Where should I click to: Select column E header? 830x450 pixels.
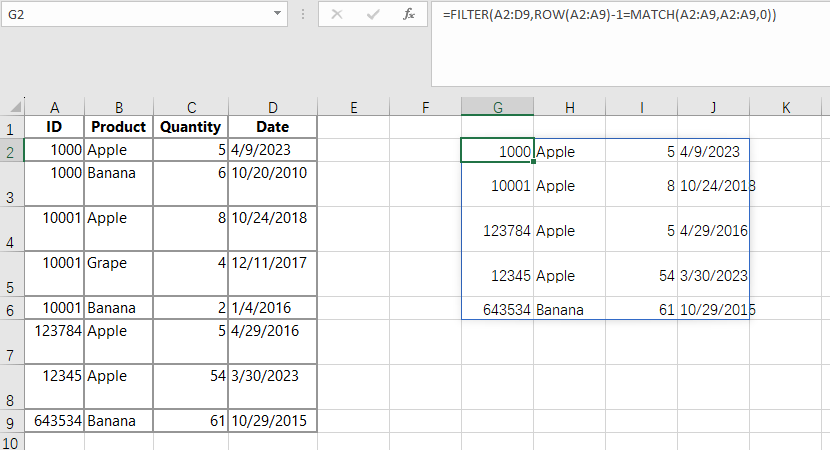pyautogui.click(x=354, y=107)
